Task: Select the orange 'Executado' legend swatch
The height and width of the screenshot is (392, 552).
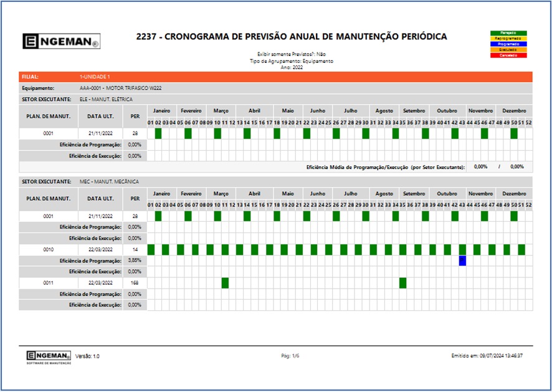Action: pyautogui.click(x=509, y=50)
